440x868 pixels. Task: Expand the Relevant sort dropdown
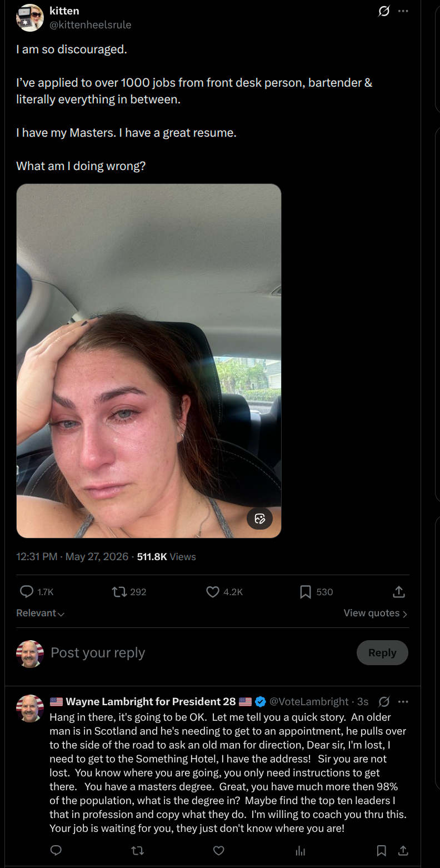coord(41,613)
